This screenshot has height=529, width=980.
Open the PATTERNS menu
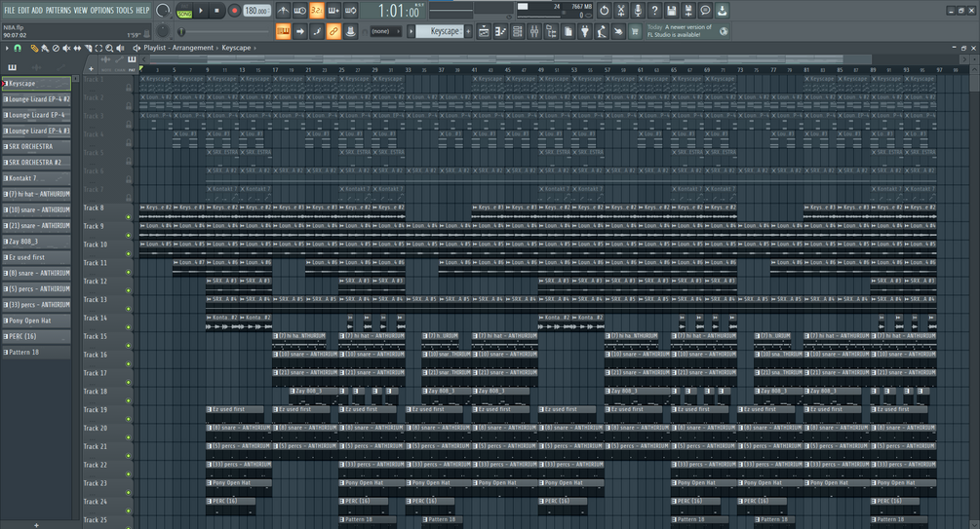coord(59,10)
